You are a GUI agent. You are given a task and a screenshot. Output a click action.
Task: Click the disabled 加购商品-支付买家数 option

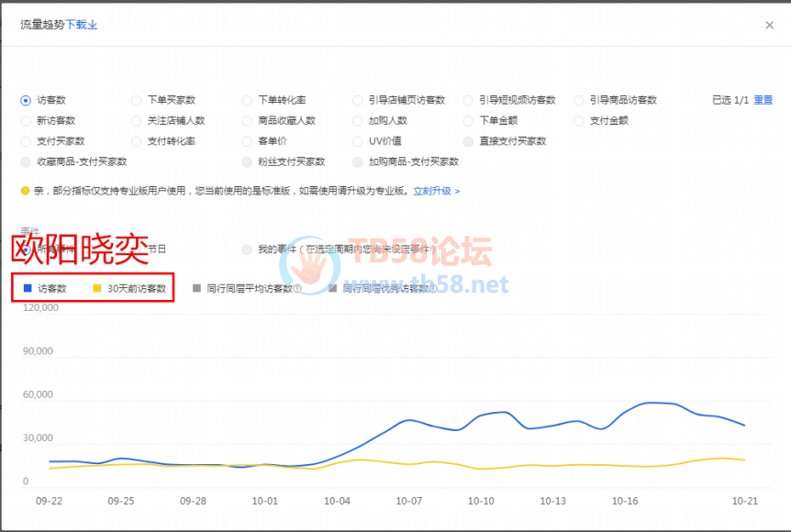(x=357, y=161)
